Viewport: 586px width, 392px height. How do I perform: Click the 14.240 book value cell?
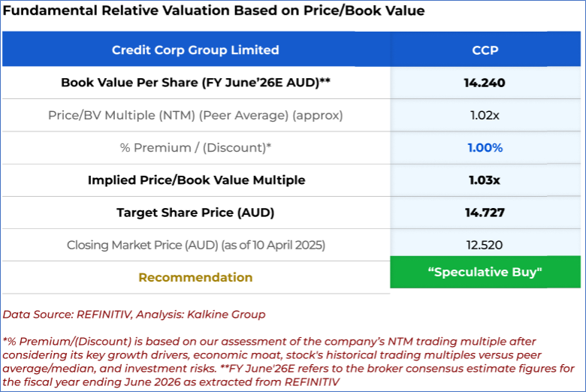[485, 83]
